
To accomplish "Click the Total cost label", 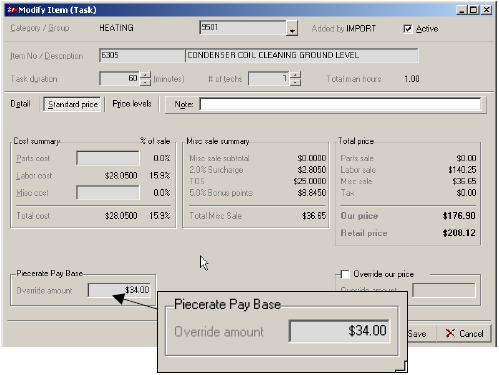I will pos(33,216).
